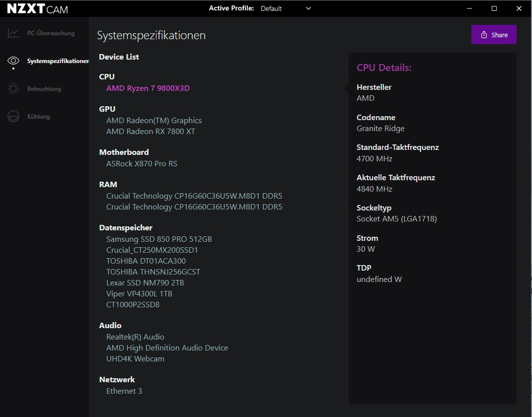This screenshot has height=417, width=532.
Task: Select Realtek(R) Audio device
Action: coord(135,337)
